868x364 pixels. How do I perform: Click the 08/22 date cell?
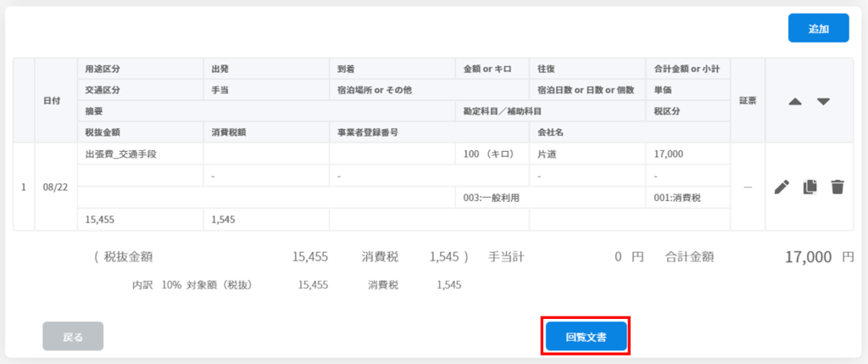pos(55,187)
